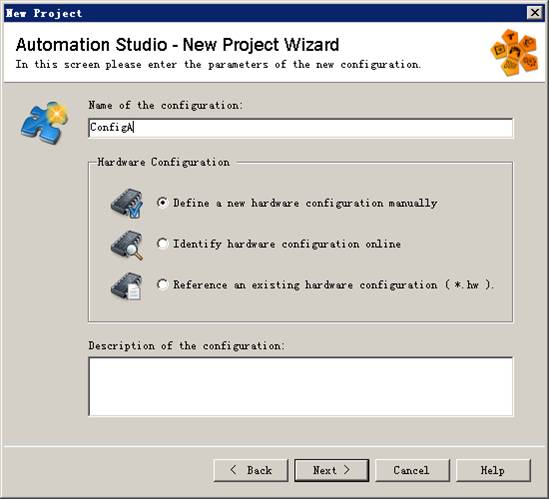The height and width of the screenshot is (499, 549).
Task: Click the blue puzzle piece configuration icon
Action: pos(45,123)
